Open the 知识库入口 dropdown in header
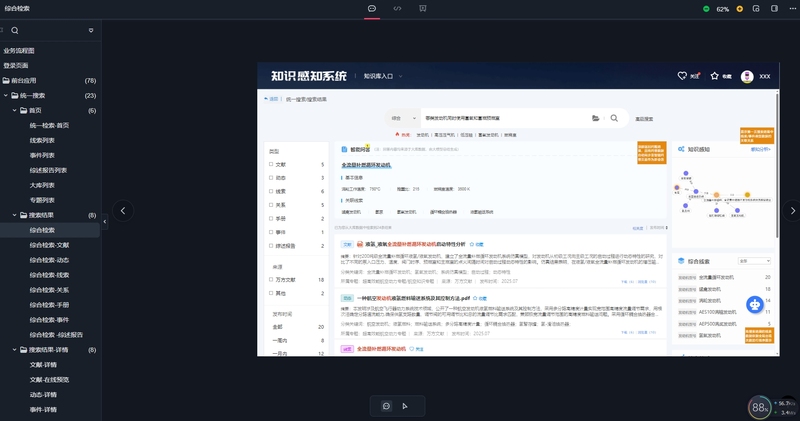Viewport: 800px width, 421px height. click(x=383, y=76)
